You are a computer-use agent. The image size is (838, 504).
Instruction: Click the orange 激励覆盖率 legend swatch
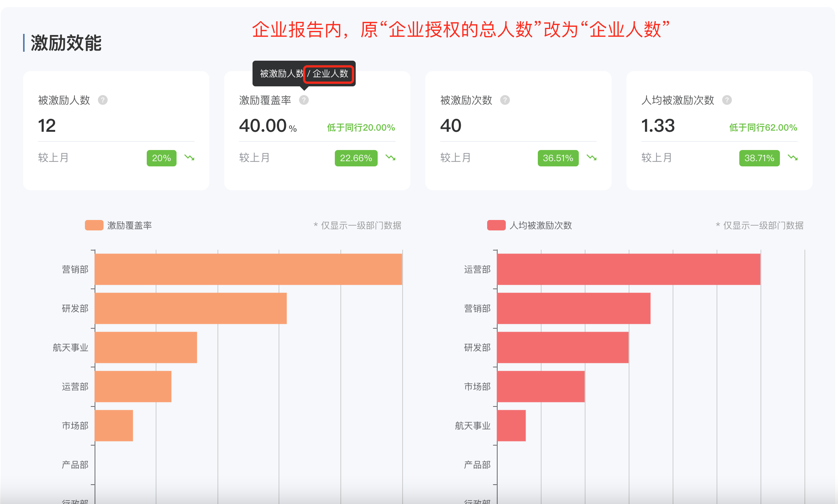(94, 226)
